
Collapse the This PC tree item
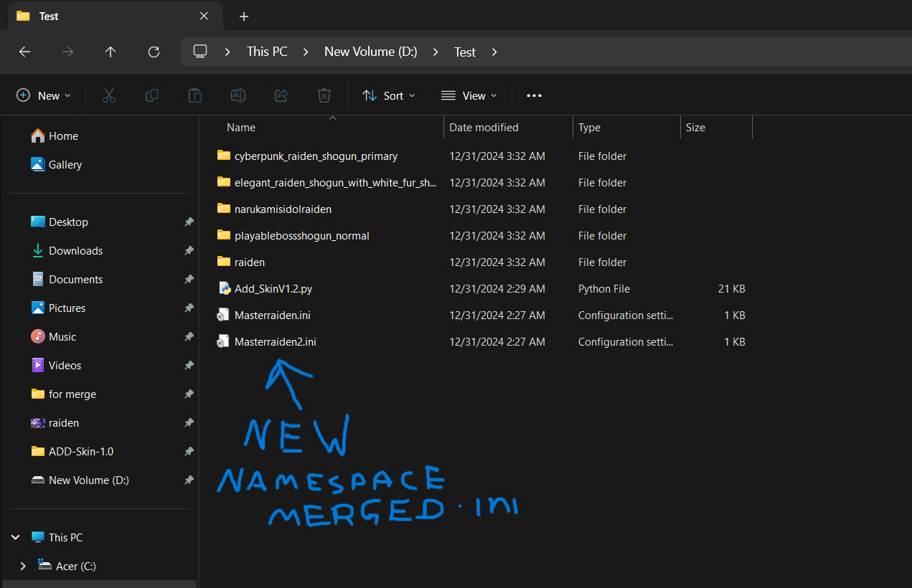(16, 536)
